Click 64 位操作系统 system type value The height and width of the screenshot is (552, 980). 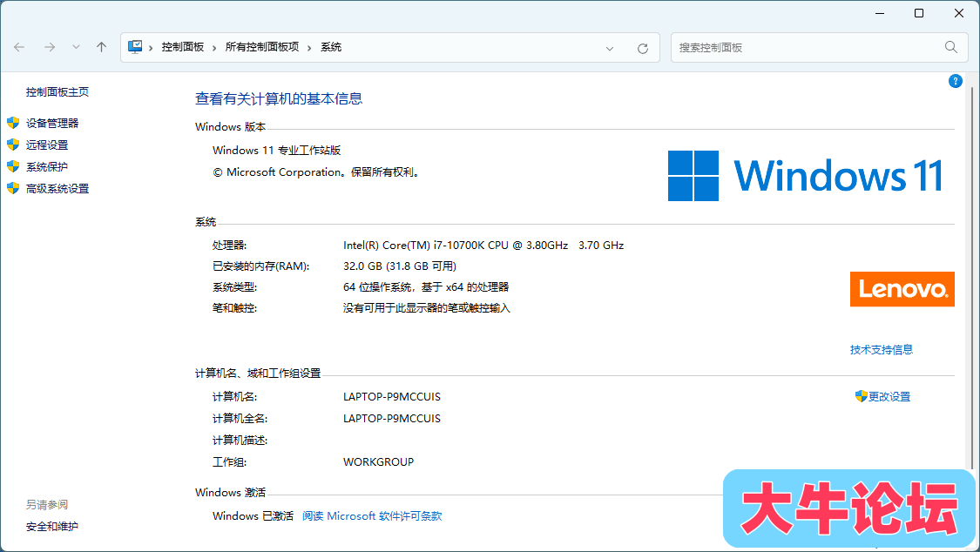(426, 287)
